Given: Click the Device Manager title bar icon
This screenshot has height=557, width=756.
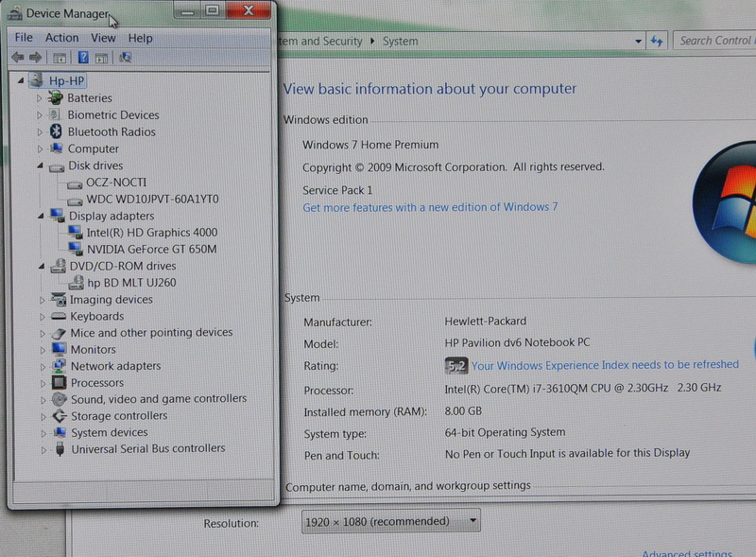Looking at the screenshot, I should (15, 13).
